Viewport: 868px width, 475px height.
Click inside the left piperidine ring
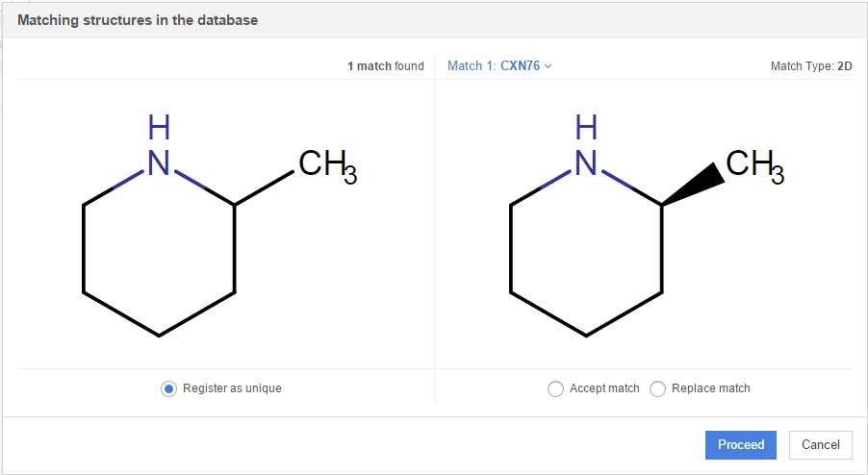pos(159,250)
